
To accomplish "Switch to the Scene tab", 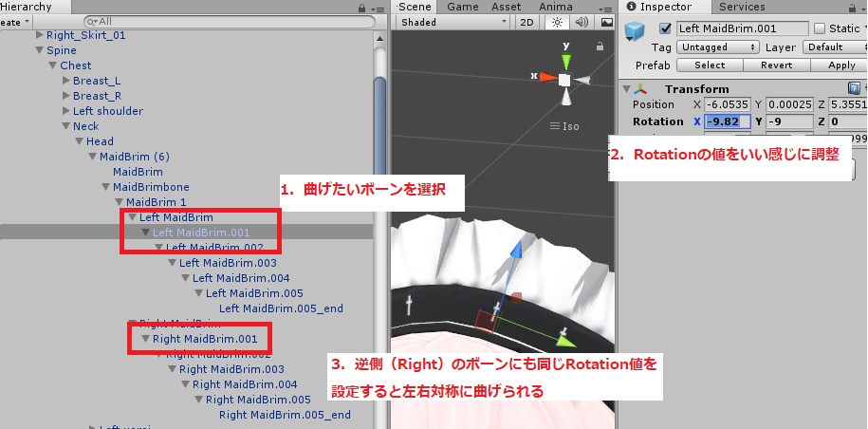I will click(x=414, y=8).
